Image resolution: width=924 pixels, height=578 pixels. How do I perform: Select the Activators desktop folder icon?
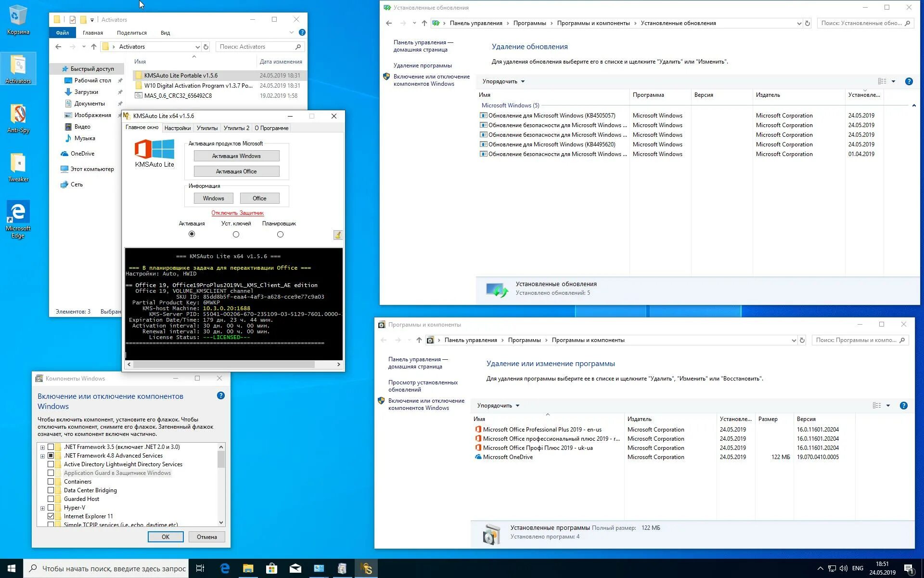18,69
